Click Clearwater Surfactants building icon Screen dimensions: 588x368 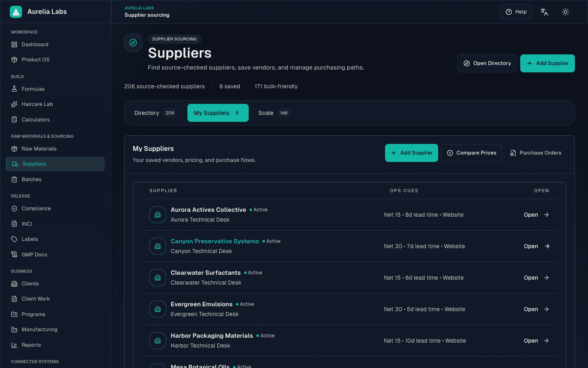158,278
